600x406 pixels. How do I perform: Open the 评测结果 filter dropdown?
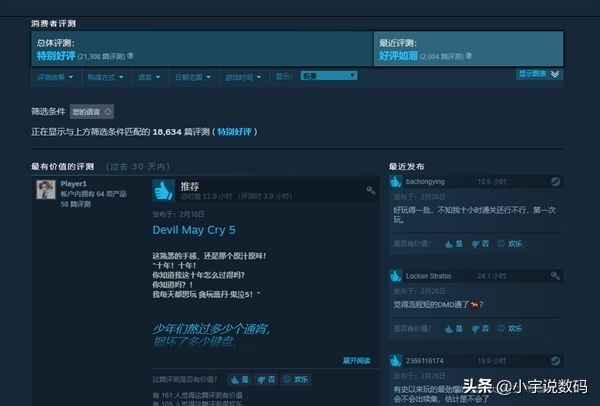pyautogui.click(x=55, y=77)
